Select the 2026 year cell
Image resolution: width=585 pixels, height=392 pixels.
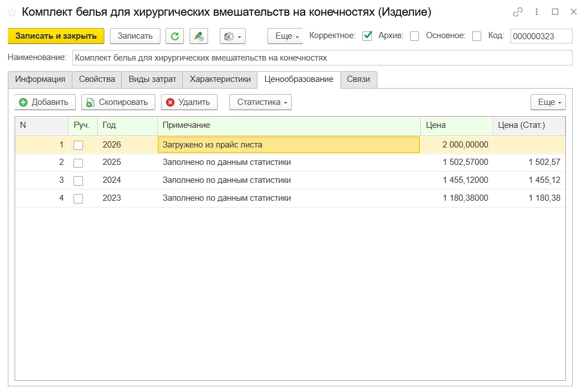pyautogui.click(x=127, y=145)
